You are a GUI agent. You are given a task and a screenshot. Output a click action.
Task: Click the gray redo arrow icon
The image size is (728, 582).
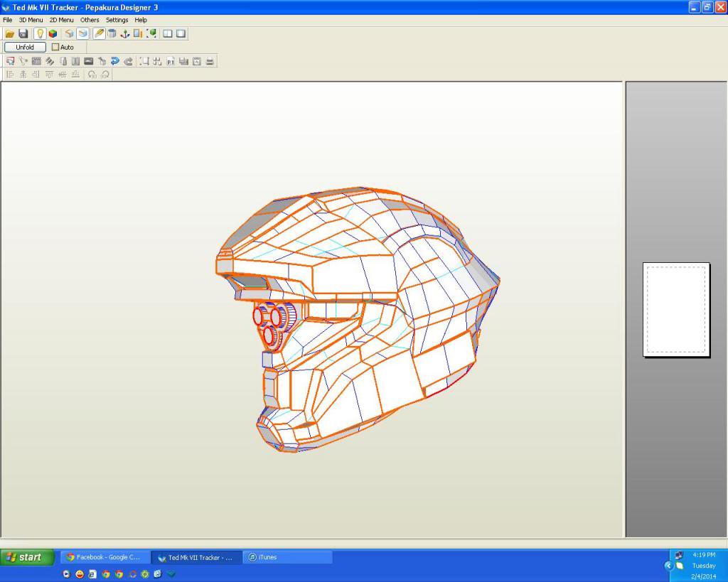(x=128, y=61)
